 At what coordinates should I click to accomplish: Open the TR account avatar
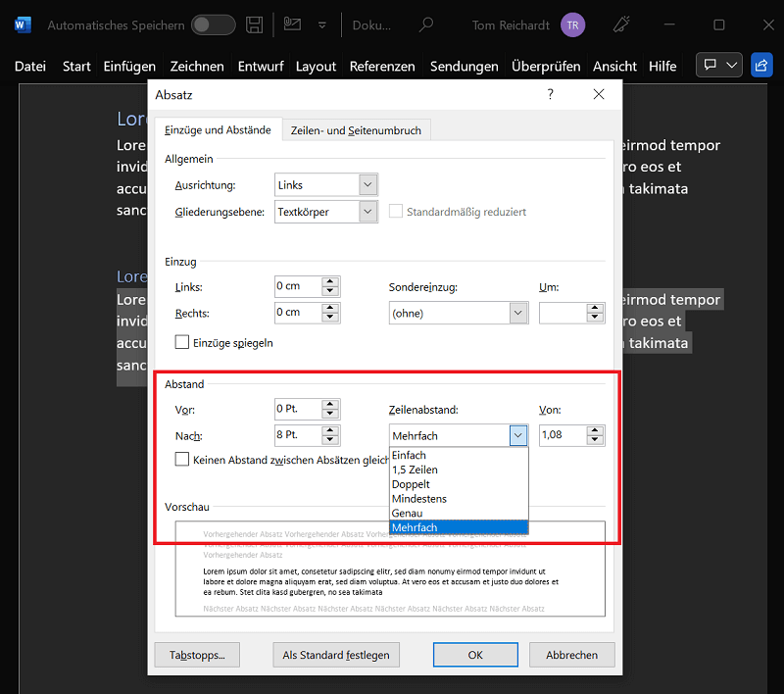click(x=572, y=25)
